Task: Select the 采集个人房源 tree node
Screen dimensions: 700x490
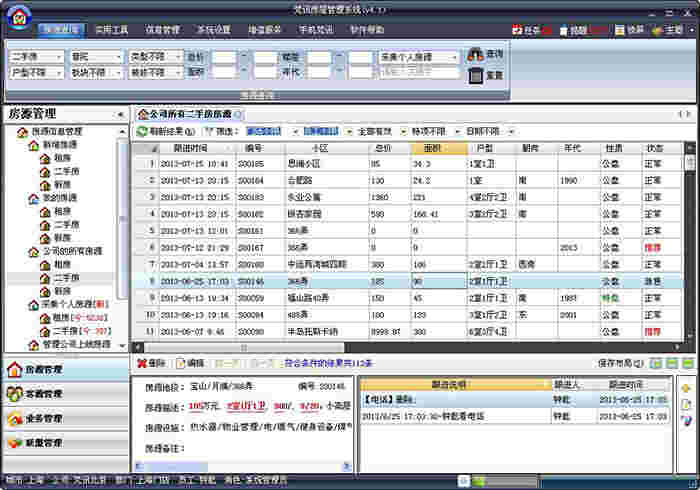Action: [x=74, y=304]
